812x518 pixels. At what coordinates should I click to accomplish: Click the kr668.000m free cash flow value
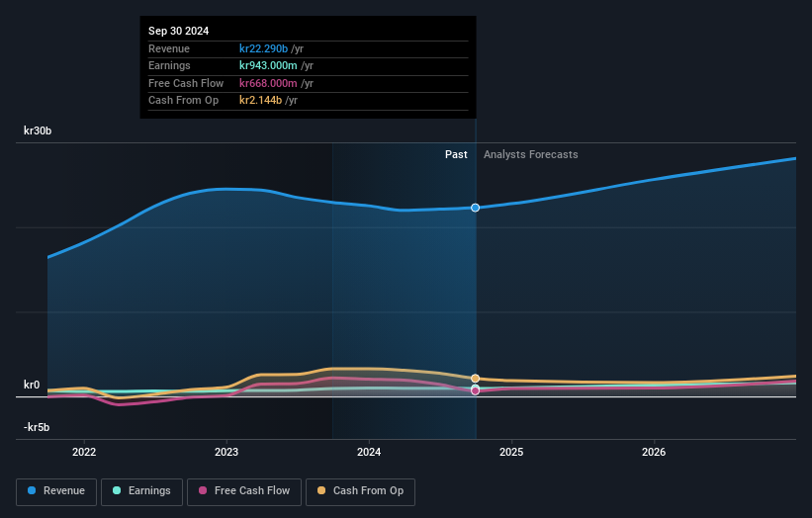(x=268, y=83)
